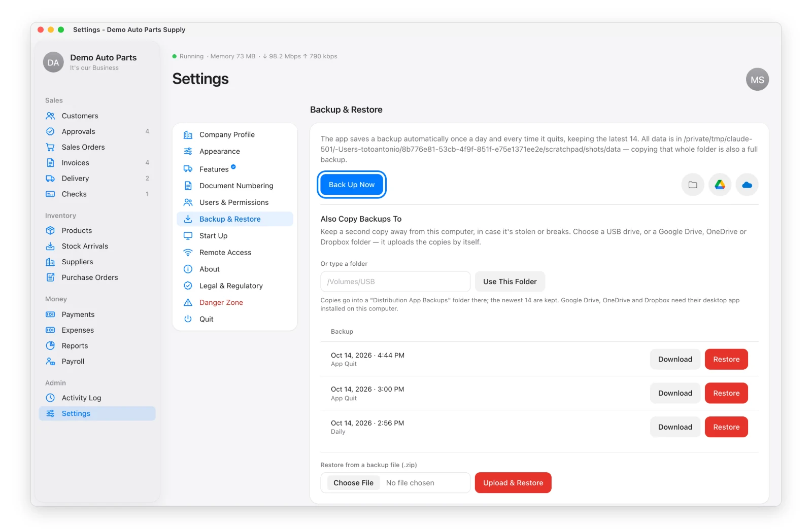Viewport: 812px width, 529px height.
Task: Click the Payroll person icon
Action: [x=50, y=362]
